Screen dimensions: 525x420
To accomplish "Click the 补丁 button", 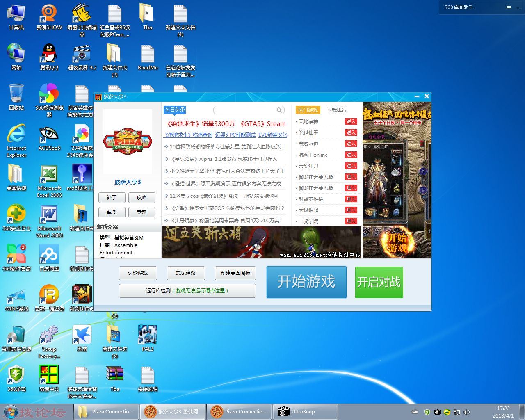I will click(112, 198).
